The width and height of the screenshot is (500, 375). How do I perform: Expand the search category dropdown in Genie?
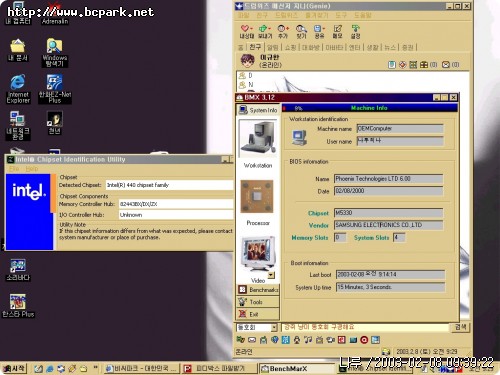coord(274,327)
